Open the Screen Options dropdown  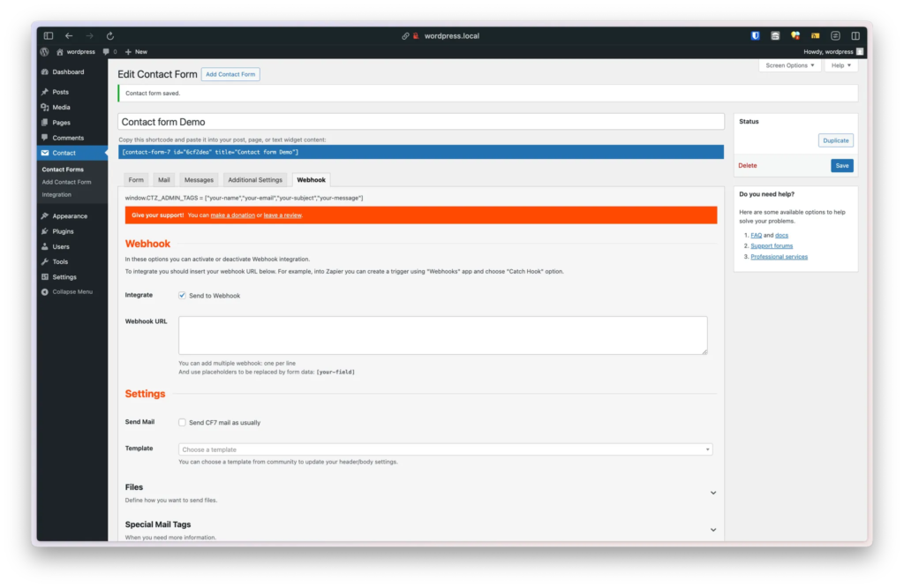point(790,65)
